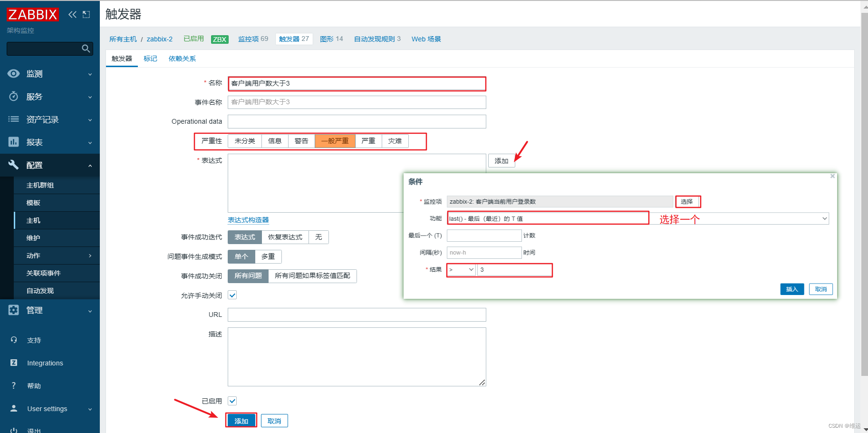
Task: Collapse the 配置 menu
Action: [x=90, y=165]
